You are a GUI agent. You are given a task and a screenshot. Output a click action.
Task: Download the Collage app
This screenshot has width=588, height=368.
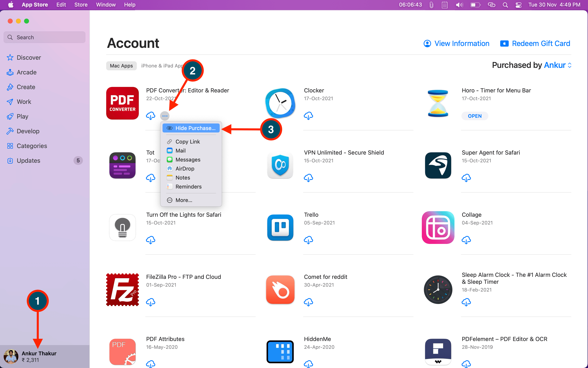point(466,240)
